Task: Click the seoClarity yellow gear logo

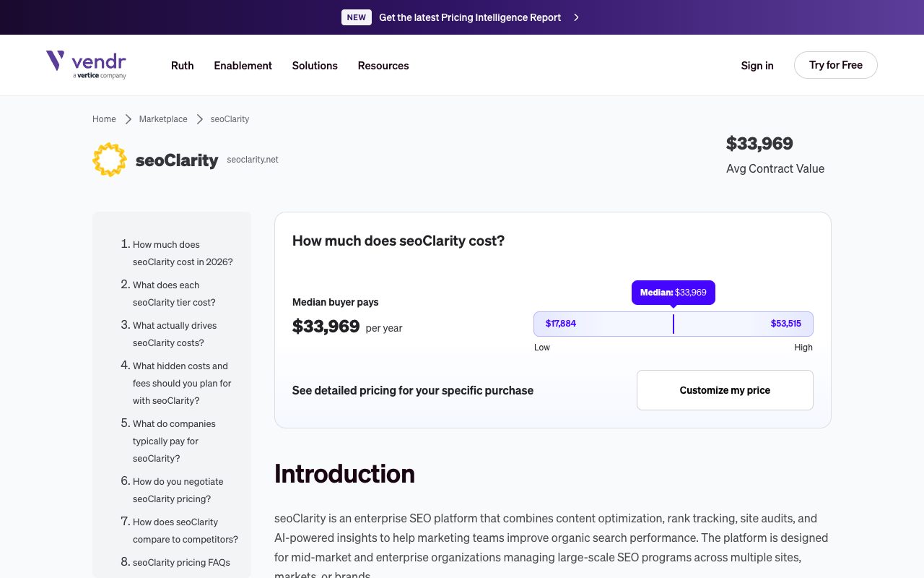Action: tap(110, 160)
